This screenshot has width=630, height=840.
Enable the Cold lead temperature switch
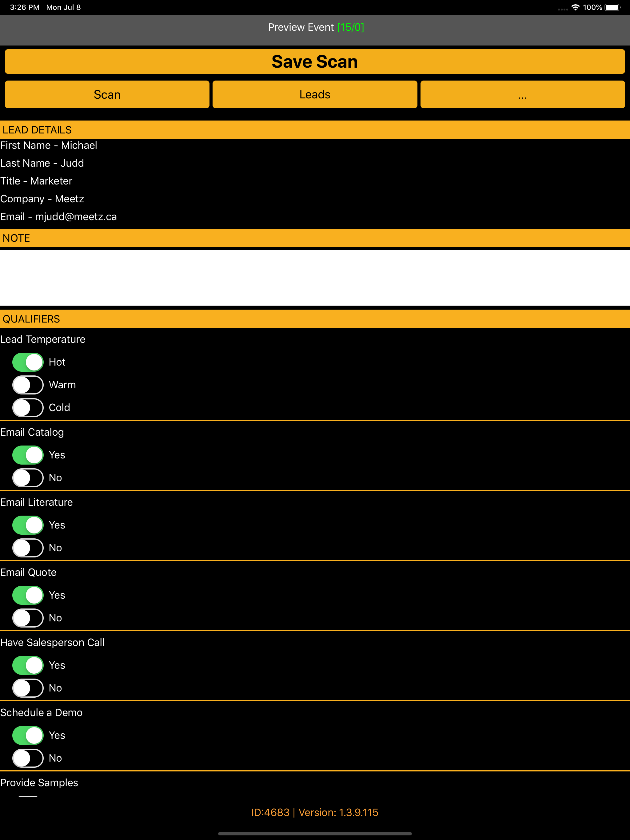pos(28,408)
